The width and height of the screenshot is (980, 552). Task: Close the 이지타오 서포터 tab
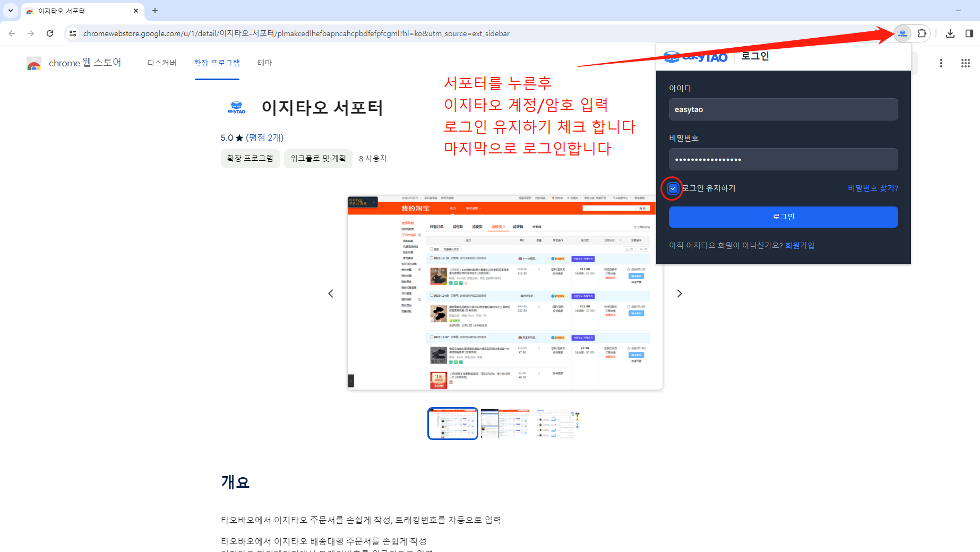click(136, 11)
